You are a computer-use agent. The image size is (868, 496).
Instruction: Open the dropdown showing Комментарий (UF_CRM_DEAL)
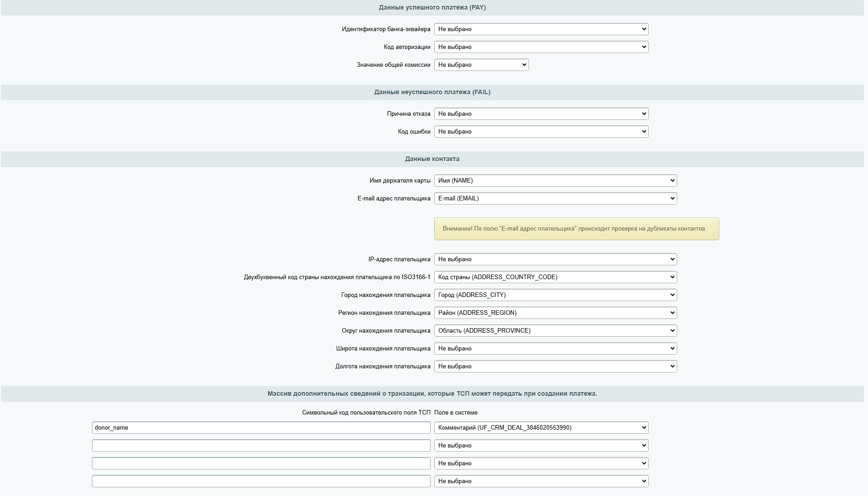(x=541, y=427)
